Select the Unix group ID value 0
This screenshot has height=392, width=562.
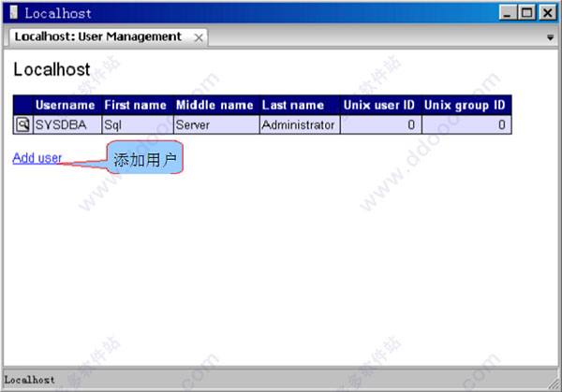[467, 124]
